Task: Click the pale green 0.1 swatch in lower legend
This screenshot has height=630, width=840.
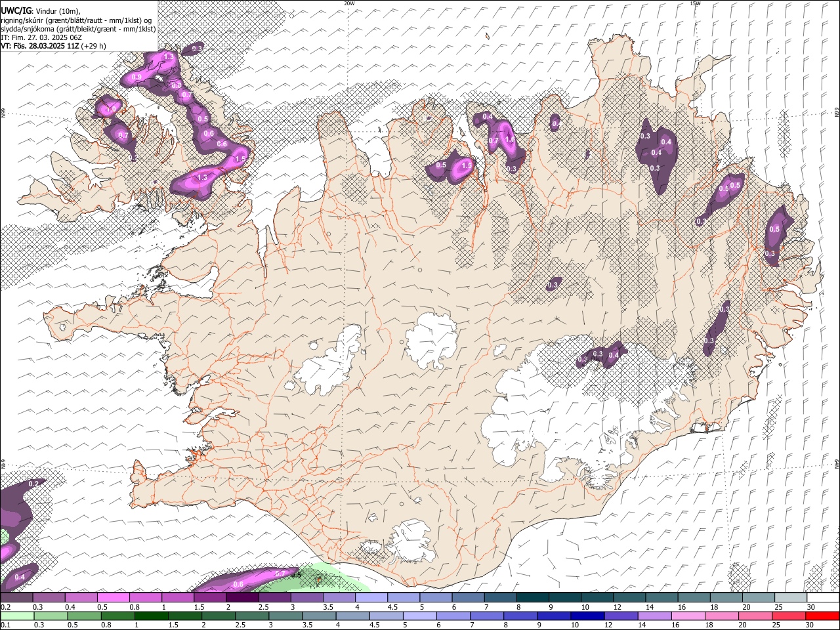Action: point(17,616)
